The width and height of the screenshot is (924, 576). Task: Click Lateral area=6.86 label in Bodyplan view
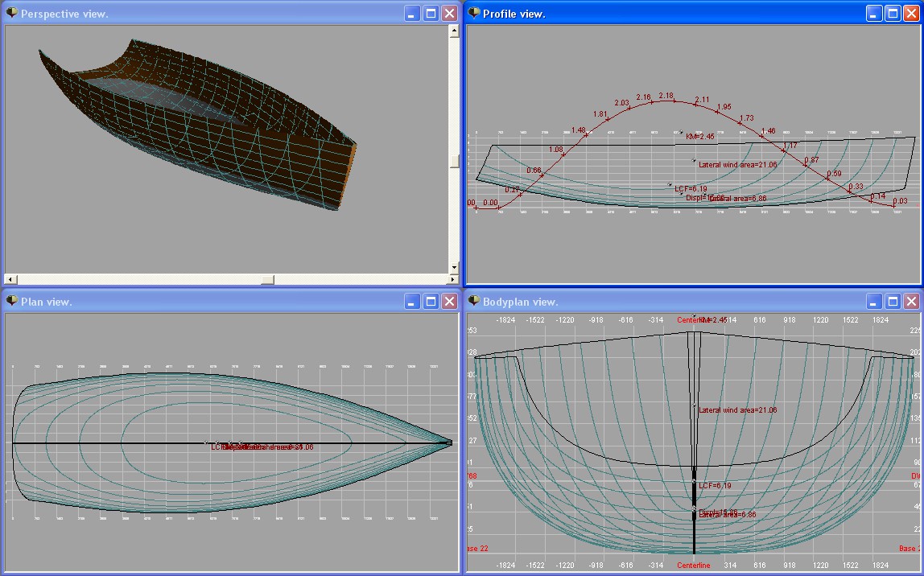click(x=727, y=515)
